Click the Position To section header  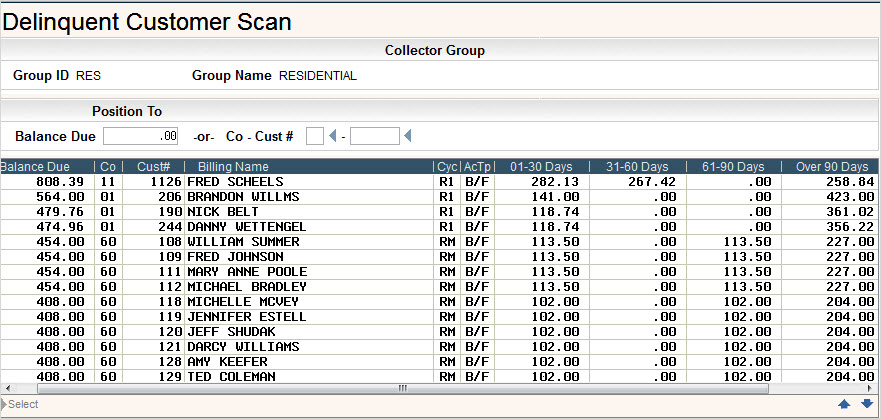click(x=127, y=111)
